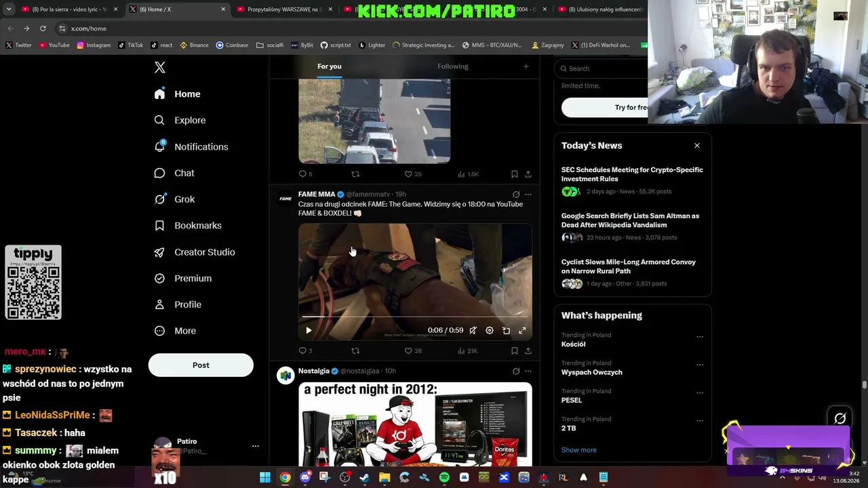Share the post with 1.6K views
This screenshot has width=868, height=488.
(x=528, y=174)
